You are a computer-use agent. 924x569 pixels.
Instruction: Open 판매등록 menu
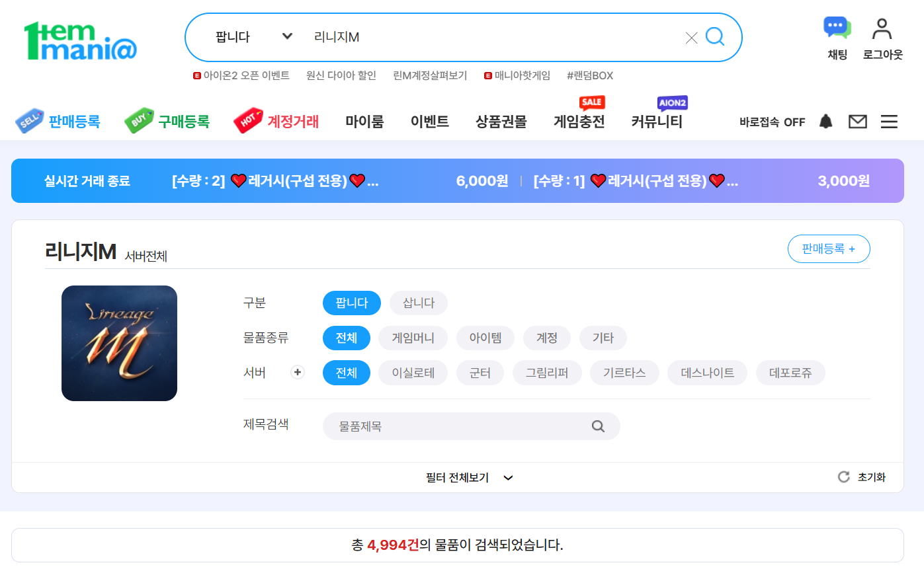(x=58, y=122)
